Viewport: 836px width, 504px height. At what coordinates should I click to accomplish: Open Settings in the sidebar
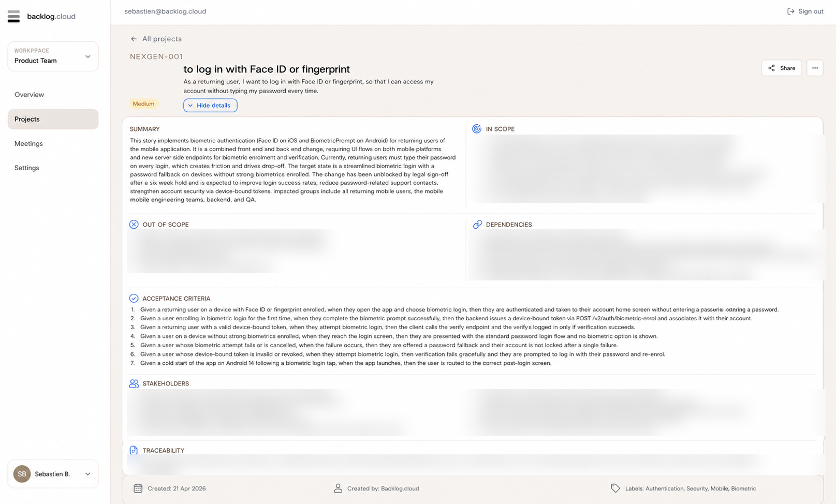pyautogui.click(x=27, y=168)
